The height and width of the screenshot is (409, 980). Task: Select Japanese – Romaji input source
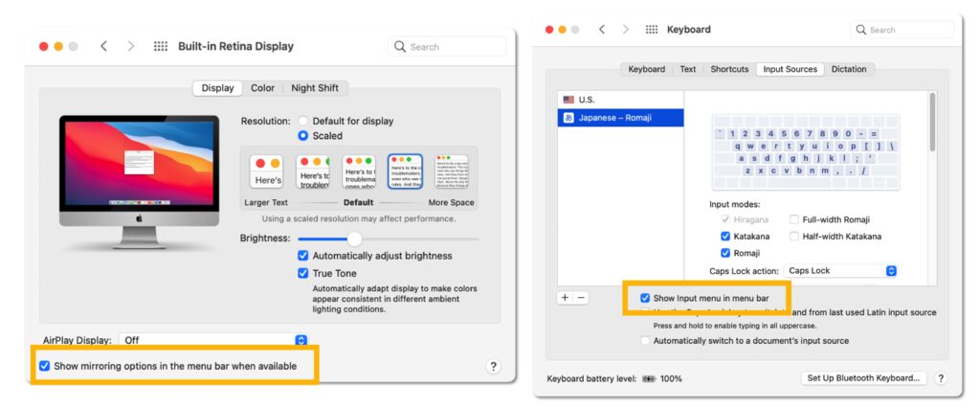coord(620,118)
